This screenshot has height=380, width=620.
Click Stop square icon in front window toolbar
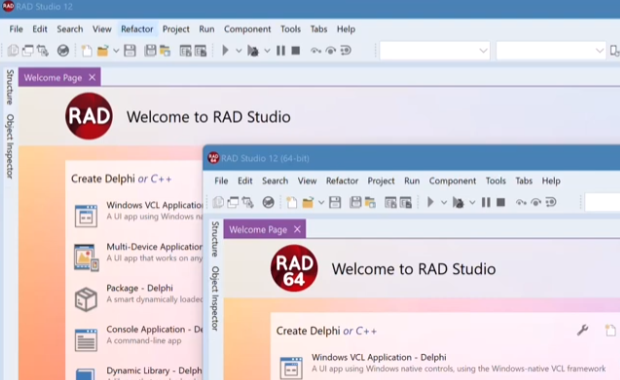pyautogui.click(x=501, y=202)
